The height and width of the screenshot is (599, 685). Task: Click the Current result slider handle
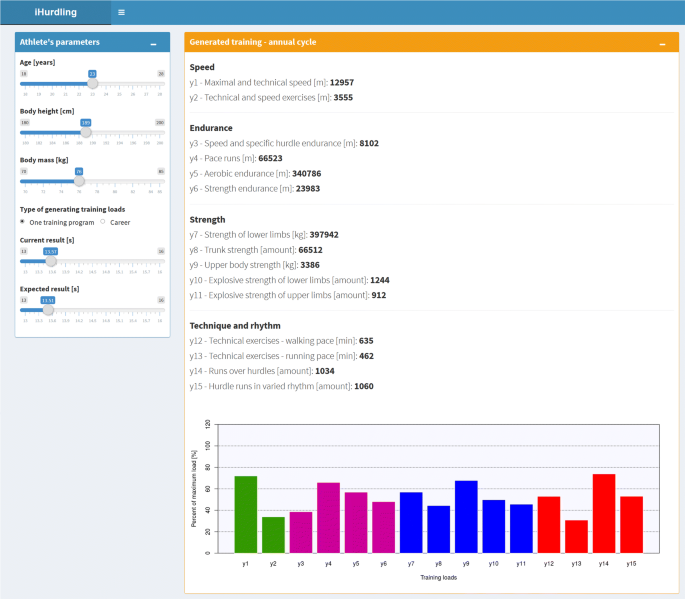tap(51, 261)
